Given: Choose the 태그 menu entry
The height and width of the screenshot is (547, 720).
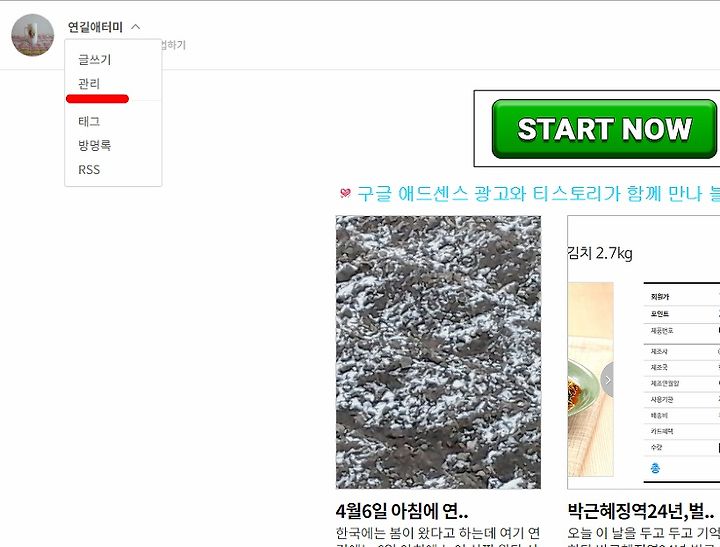Looking at the screenshot, I should click(89, 121).
